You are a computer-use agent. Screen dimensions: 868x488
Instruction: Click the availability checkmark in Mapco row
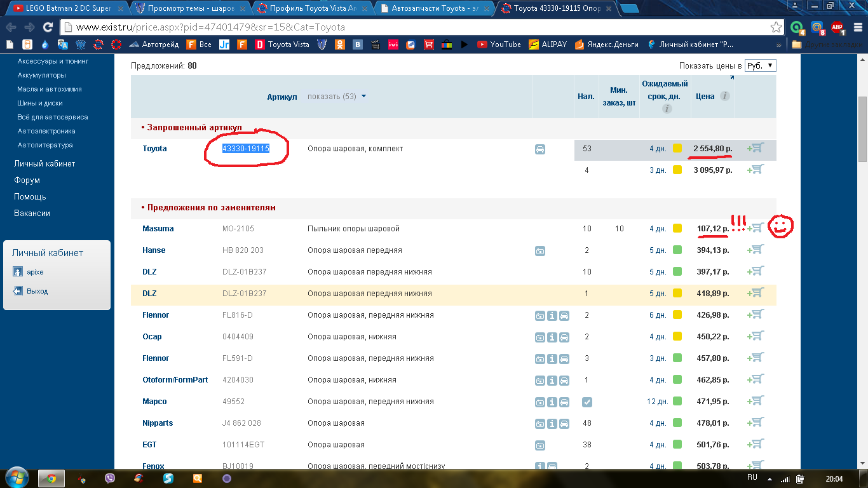point(587,402)
